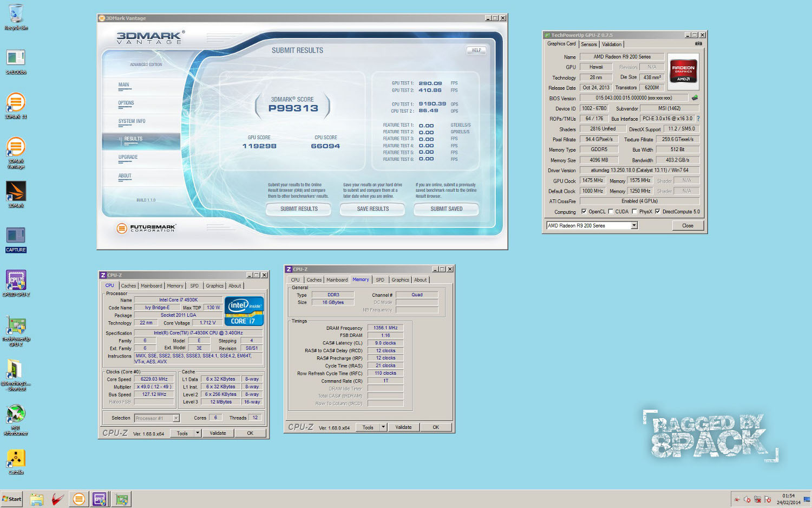Click the HELP button in 3DMark Vantage
The height and width of the screenshot is (508, 812).
tap(476, 50)
